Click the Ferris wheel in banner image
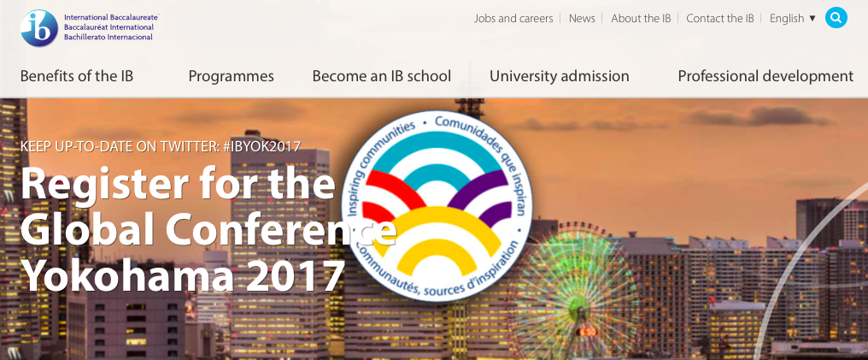 pyautogui.click(x=576, y=292)
